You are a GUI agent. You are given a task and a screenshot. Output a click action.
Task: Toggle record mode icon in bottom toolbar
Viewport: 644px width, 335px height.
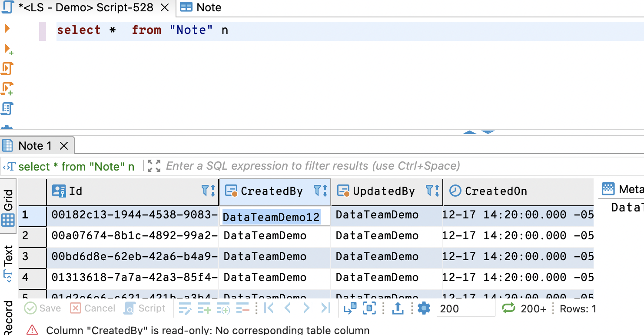369,308
